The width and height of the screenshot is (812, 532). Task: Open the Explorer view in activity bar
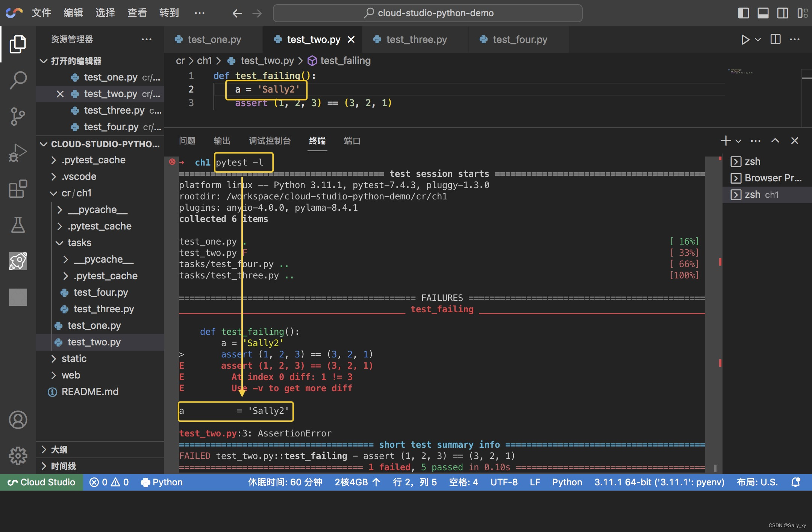point(18,44)
